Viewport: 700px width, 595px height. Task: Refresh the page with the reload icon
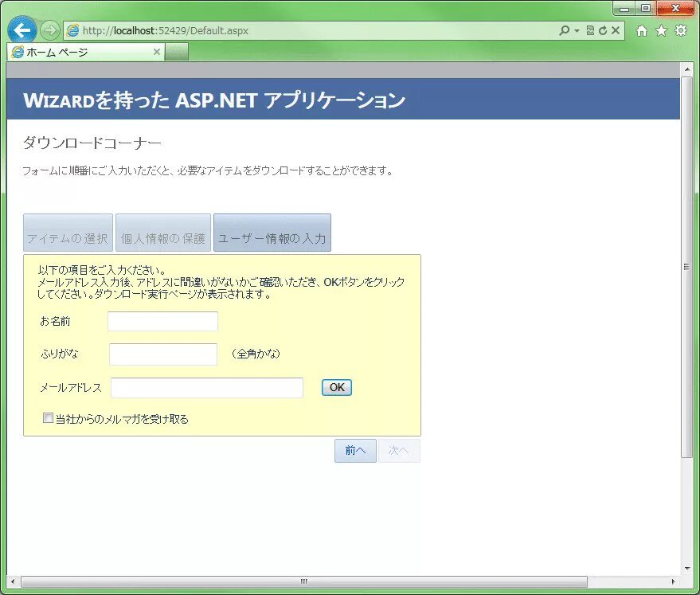tap(603, 30)
